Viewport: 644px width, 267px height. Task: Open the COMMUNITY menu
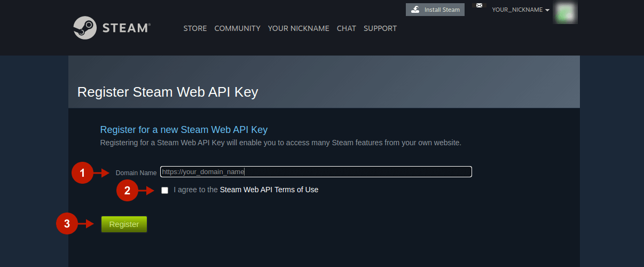click(x=237, y=28)
